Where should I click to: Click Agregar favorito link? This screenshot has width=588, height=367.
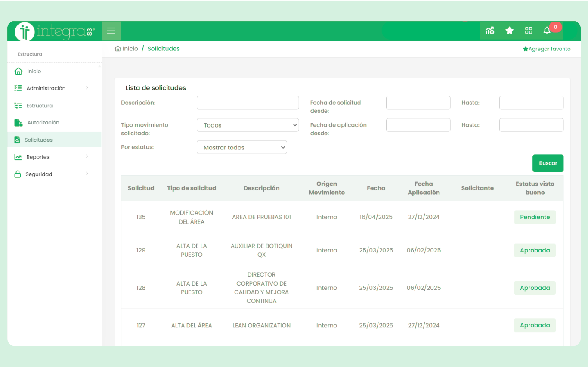pos(546,49)
